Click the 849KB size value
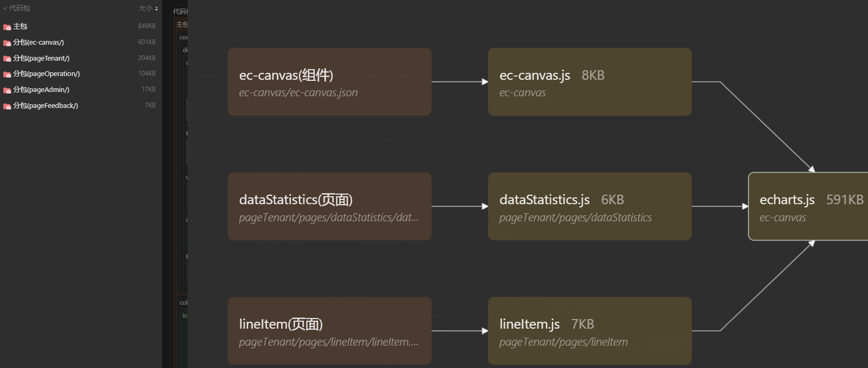 pos(147,26)
